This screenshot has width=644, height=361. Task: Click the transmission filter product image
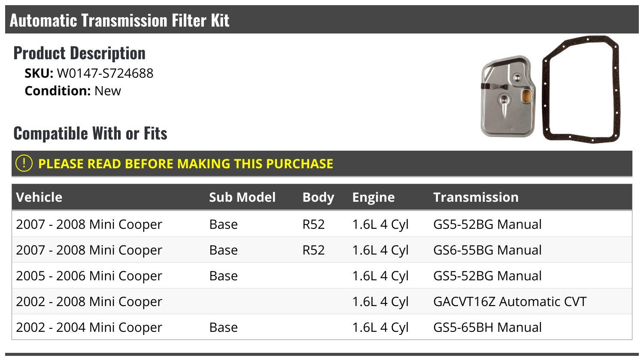tap(508, 97)
